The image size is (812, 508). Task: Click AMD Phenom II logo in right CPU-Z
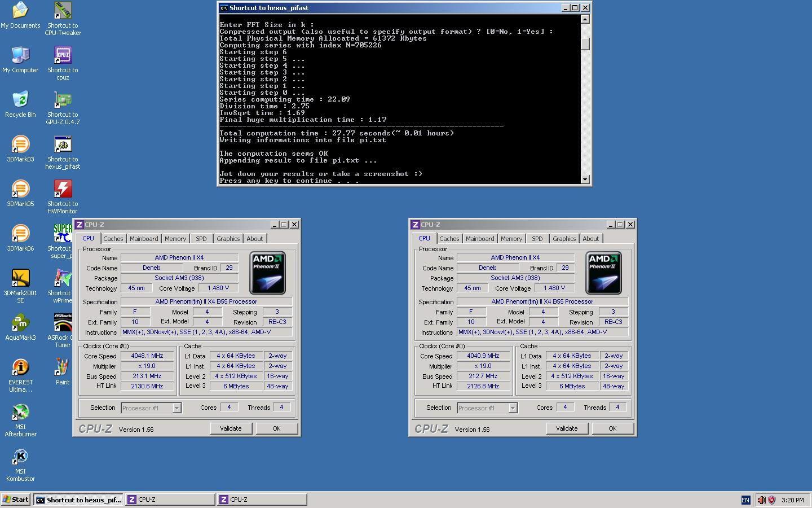pos(603,273)
